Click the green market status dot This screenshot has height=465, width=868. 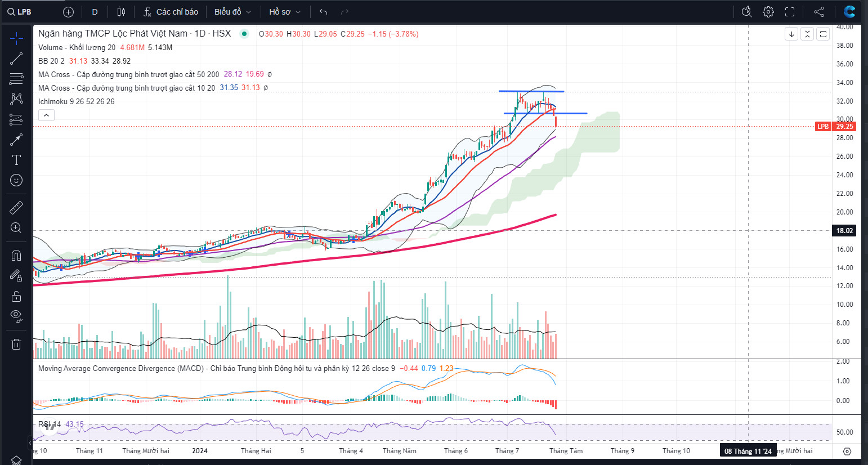tap(244, 34)
